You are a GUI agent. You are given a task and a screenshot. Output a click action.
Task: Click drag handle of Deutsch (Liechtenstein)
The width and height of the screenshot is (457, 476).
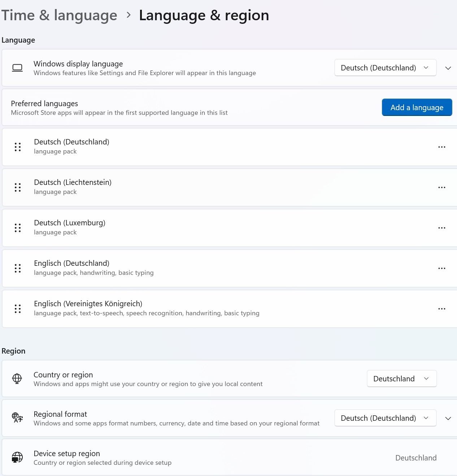(x=18, y=187)
